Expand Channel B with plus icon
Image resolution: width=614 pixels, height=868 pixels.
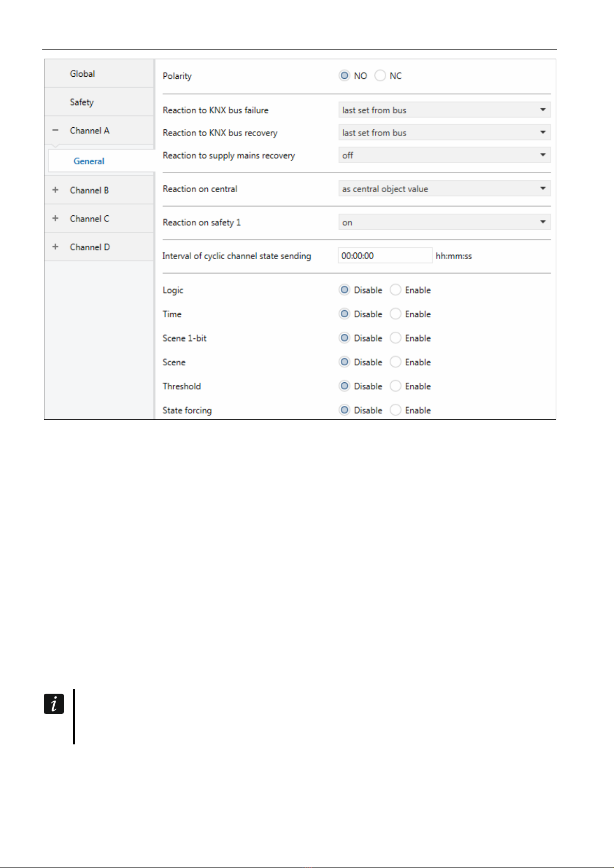[x=55, y=190]
